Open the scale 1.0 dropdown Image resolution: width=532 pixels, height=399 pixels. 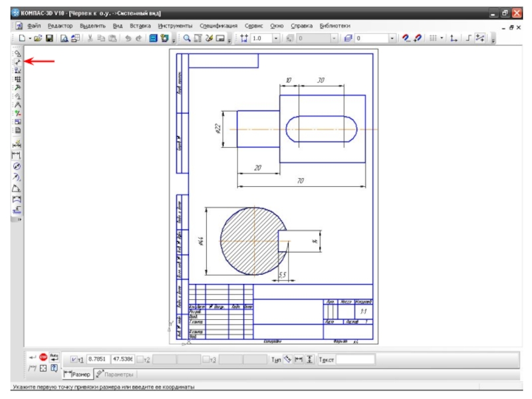277,39
